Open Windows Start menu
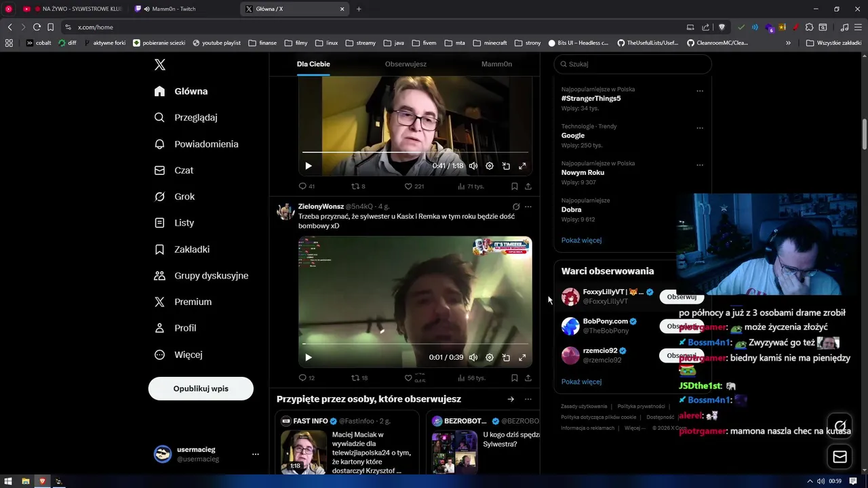Viewport: 868px width, 488px height. 8,481
